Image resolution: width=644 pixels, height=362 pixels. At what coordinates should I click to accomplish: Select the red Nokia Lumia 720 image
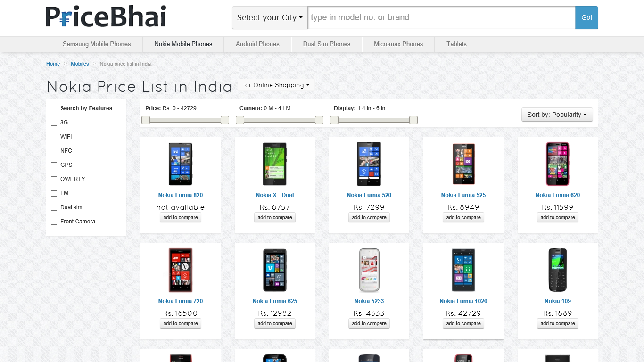181,270
